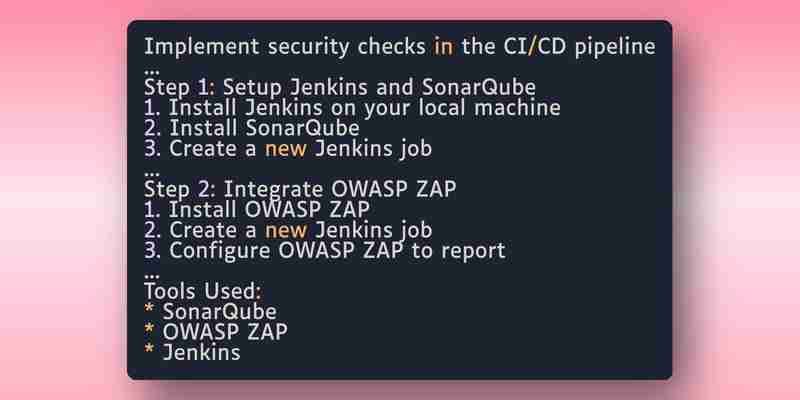800x400 pixels.
Task: Click the orange word "in" in title
Action: (x=443, y=47)
